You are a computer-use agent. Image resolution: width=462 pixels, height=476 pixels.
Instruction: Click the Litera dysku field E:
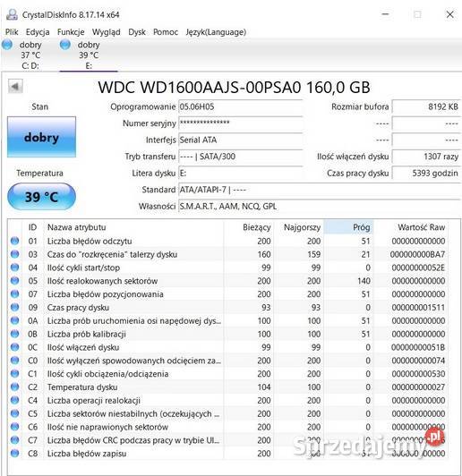240,173
